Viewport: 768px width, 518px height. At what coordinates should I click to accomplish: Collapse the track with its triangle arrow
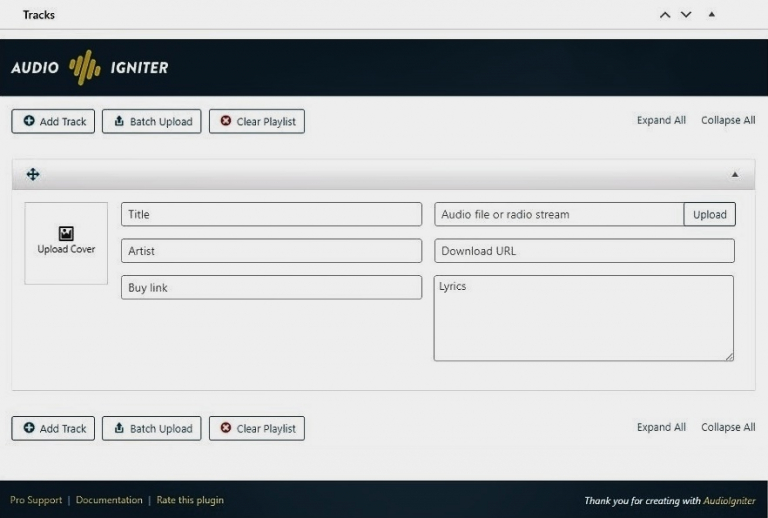click(735, 175)
